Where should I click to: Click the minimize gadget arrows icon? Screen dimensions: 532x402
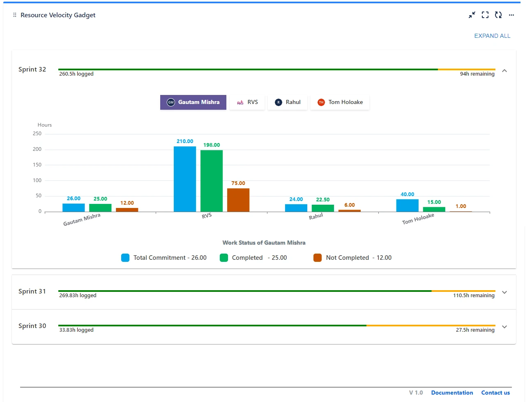(x=472, y=15)
